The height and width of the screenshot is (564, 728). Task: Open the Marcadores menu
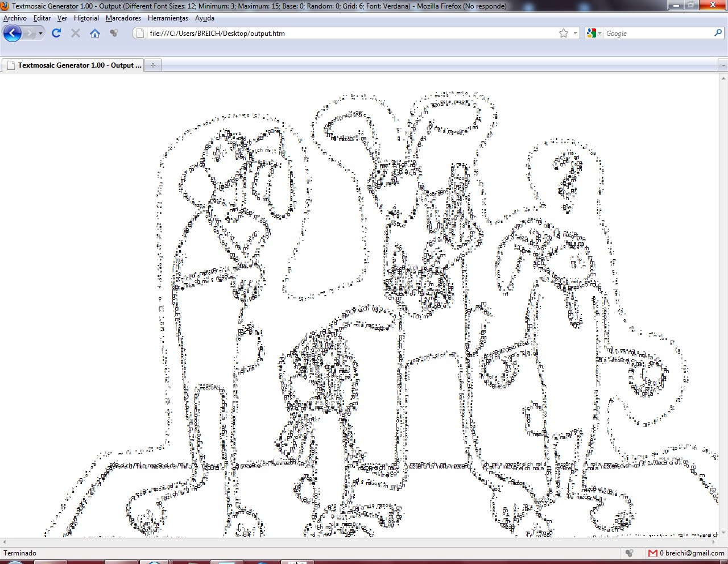coord(123,18)
